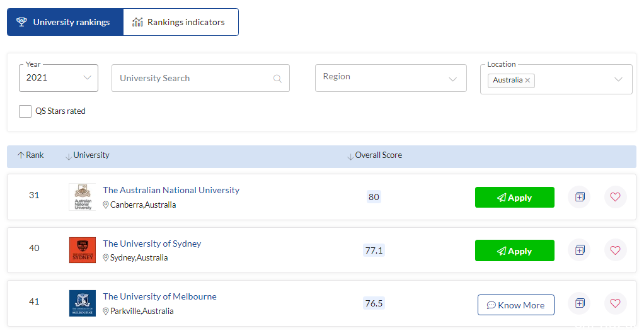Click the Canberra,Australia location text

coord(143,205)
